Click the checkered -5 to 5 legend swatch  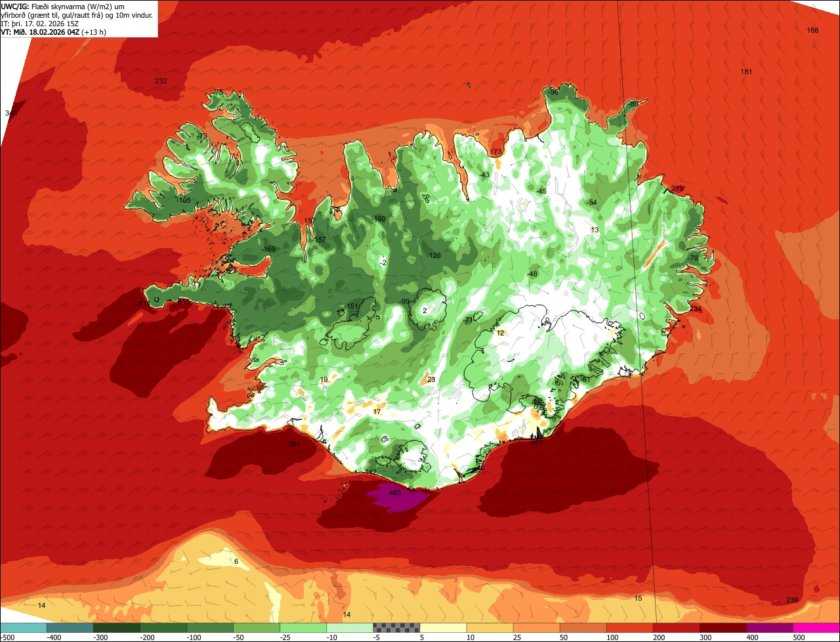(x=396, y=628)
